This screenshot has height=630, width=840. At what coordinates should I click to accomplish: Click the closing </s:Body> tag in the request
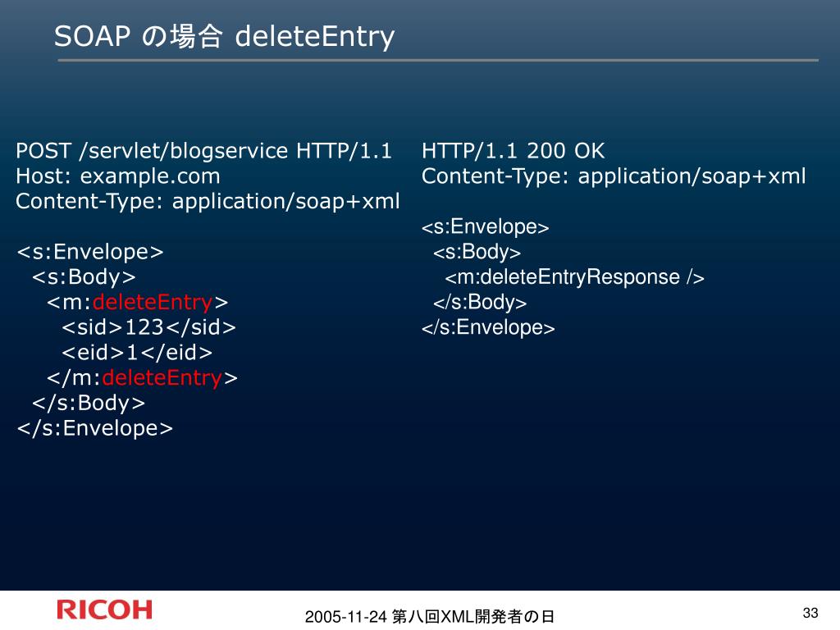89,403
